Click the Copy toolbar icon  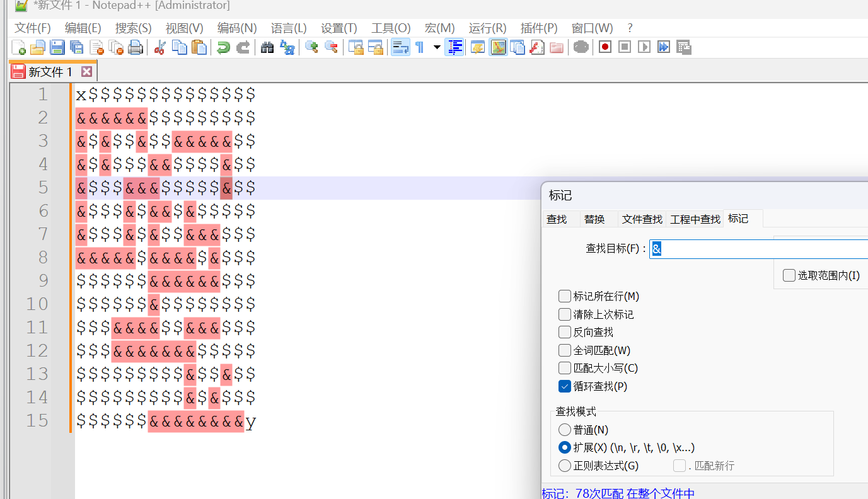[x=179, y=47]
